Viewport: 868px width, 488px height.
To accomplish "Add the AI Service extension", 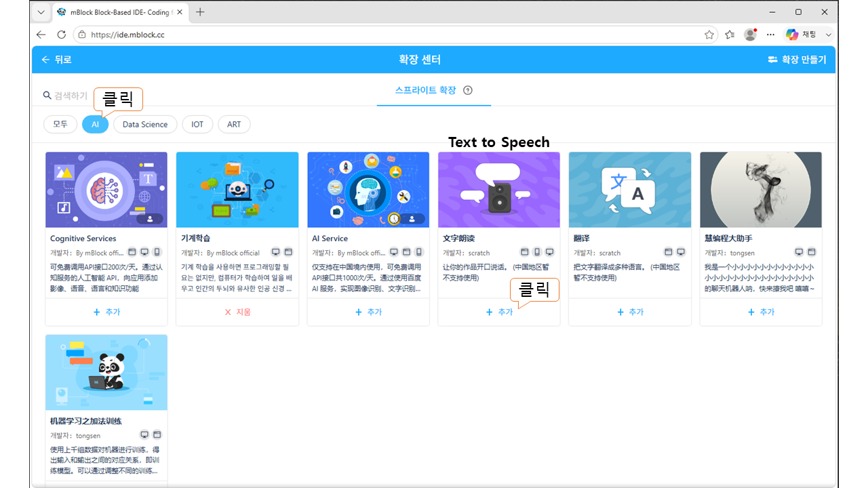I will [368, 312].
